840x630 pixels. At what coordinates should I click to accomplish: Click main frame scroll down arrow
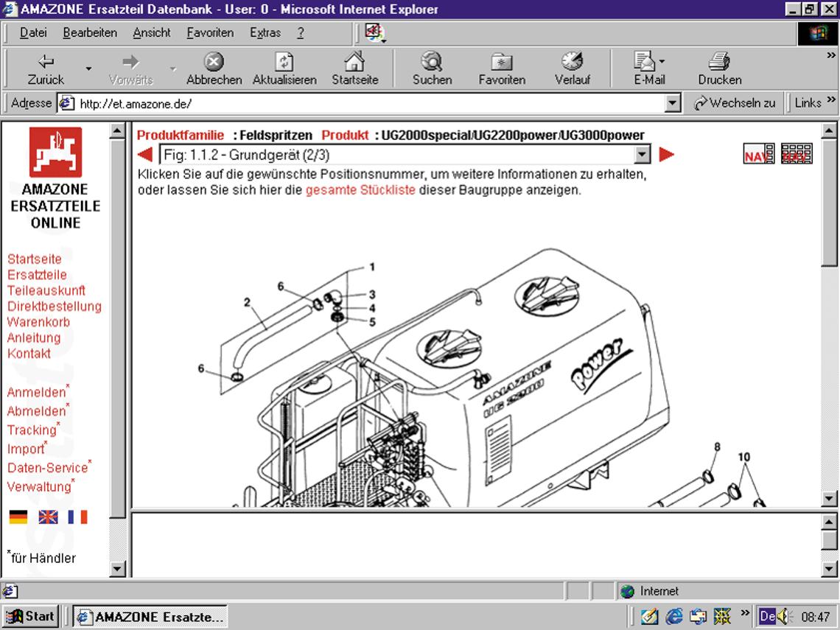829,499
